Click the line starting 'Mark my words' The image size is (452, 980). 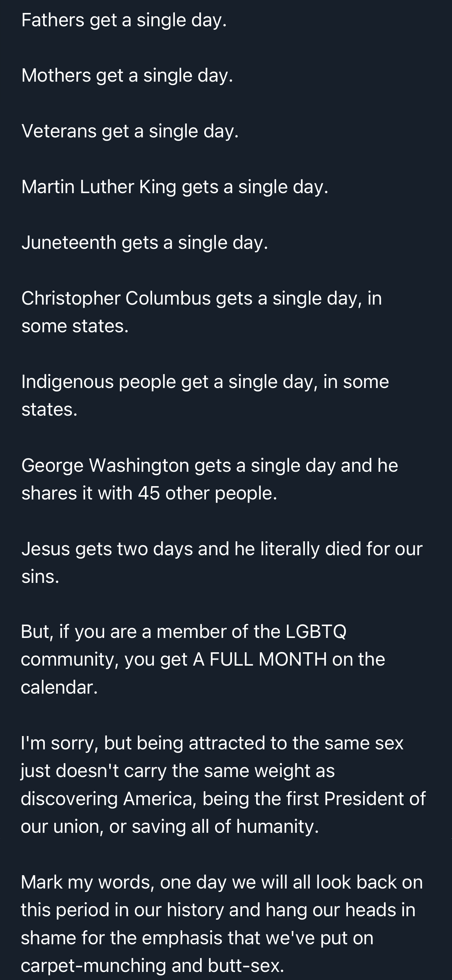click(222, 882)
